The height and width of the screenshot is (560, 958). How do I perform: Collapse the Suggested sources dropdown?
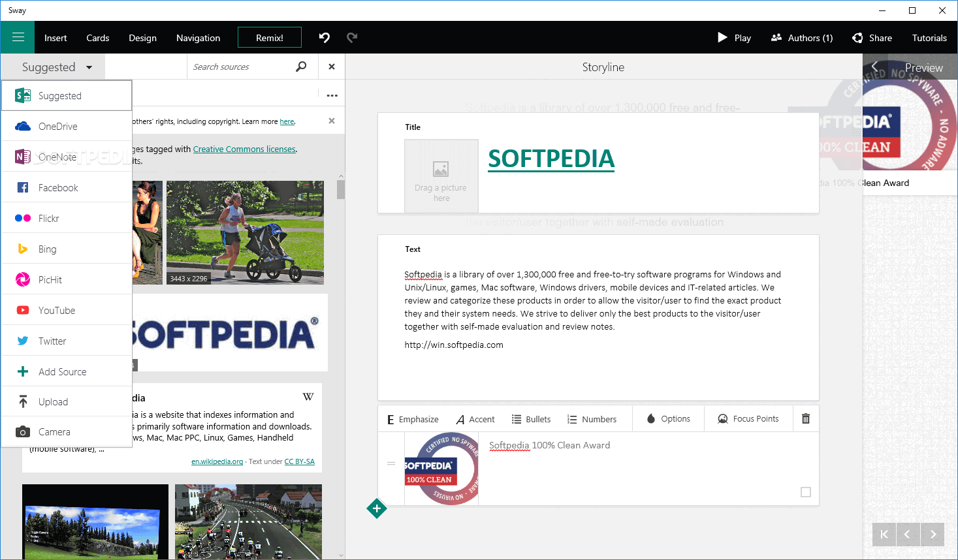57,67
